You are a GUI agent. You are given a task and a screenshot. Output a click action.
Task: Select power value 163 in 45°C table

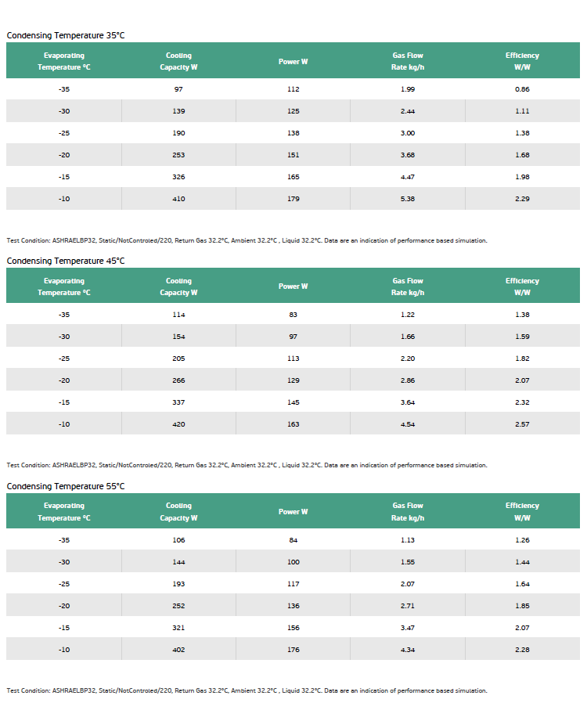293,424
